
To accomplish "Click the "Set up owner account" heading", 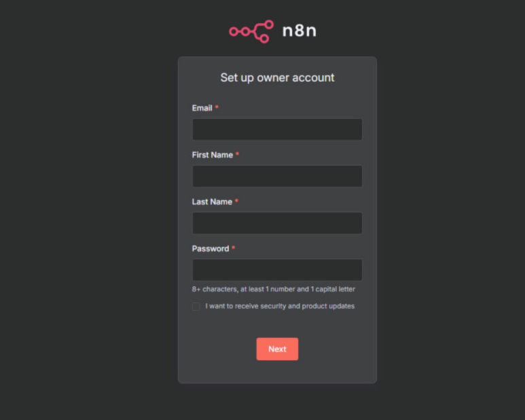I will [x=277, y=77].
